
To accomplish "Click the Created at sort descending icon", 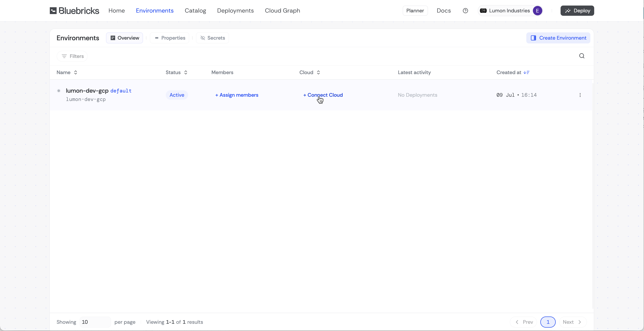I will [x=526, y=73].
